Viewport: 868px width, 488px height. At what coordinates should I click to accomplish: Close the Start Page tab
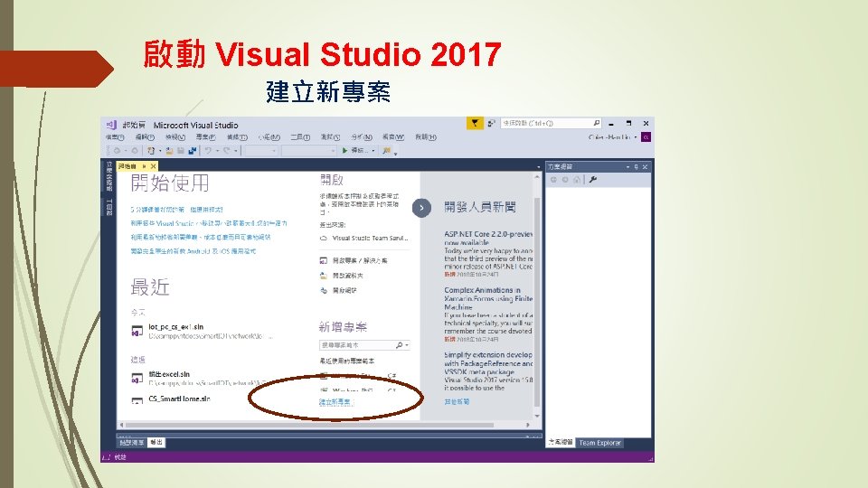pos(154,166)
